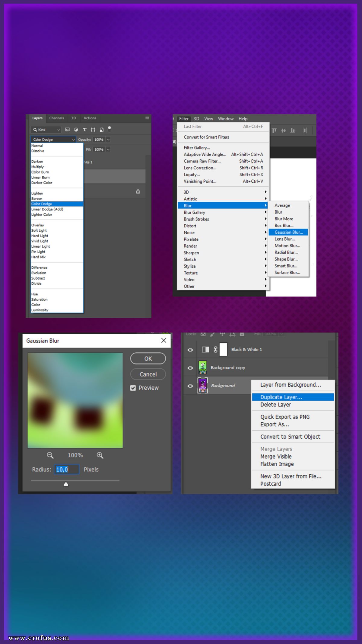Click the lock icon on the layer row
Viewport: 362px width, 644px height.
pyautogui.click(x=138, y=191)
